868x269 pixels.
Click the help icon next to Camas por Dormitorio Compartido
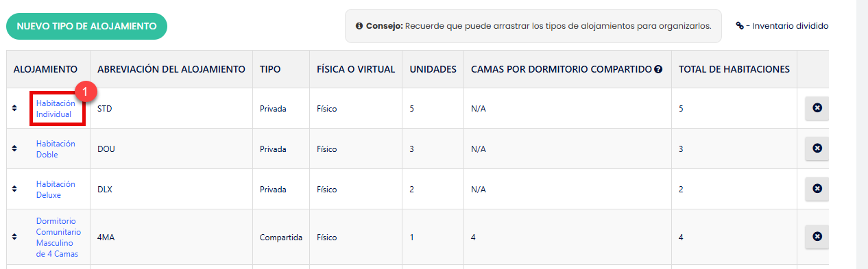coord(658,69)
